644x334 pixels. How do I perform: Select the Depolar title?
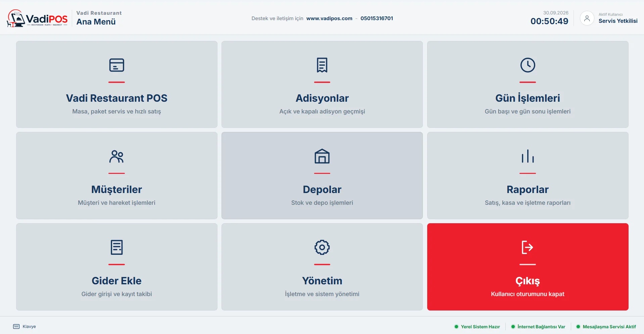click(322, 189)
